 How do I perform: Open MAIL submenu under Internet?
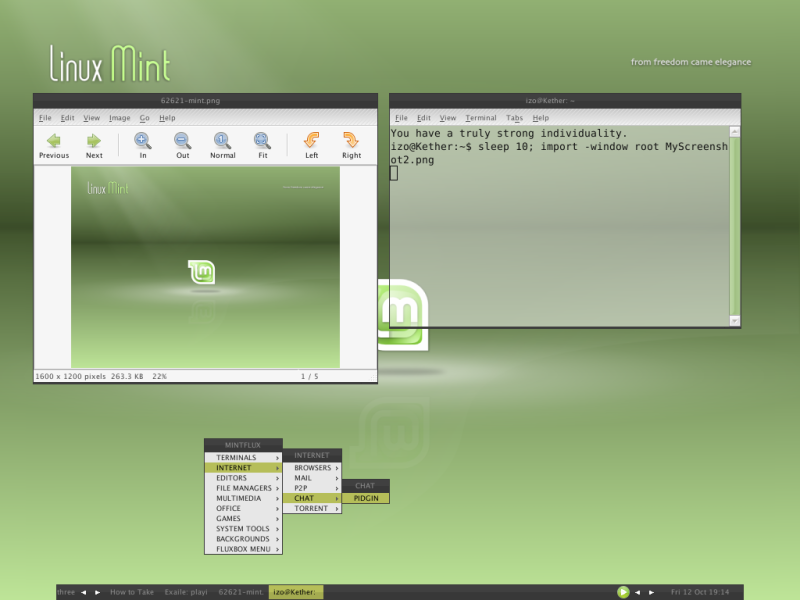point(312,478)
